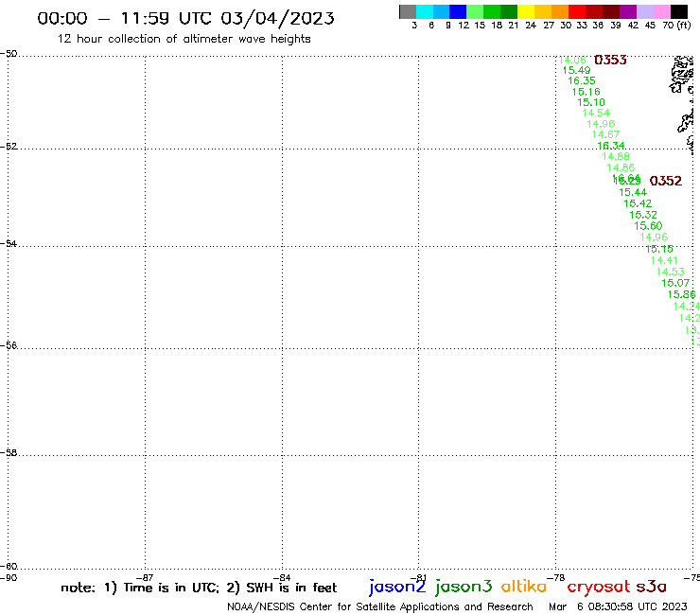
Task: Click the "cryosat" satellite label
Action: point(599,587)
